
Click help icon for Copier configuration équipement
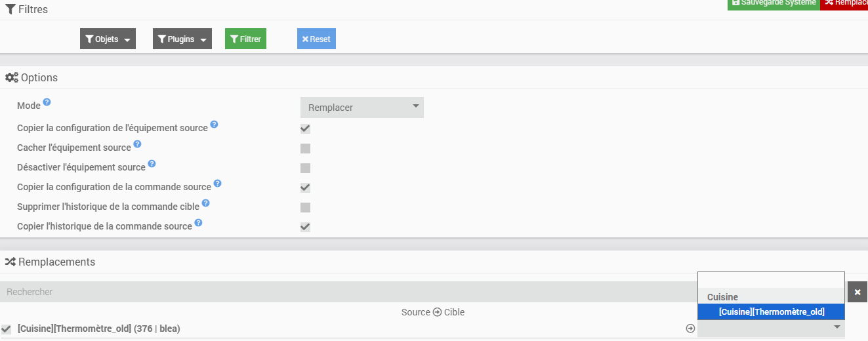214,125
